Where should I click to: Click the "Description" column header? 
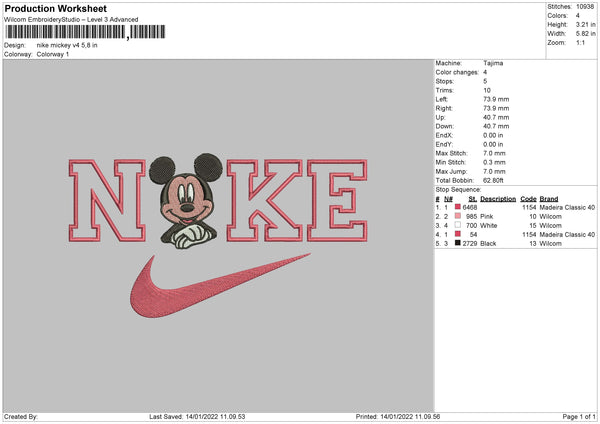click(498, 199)
